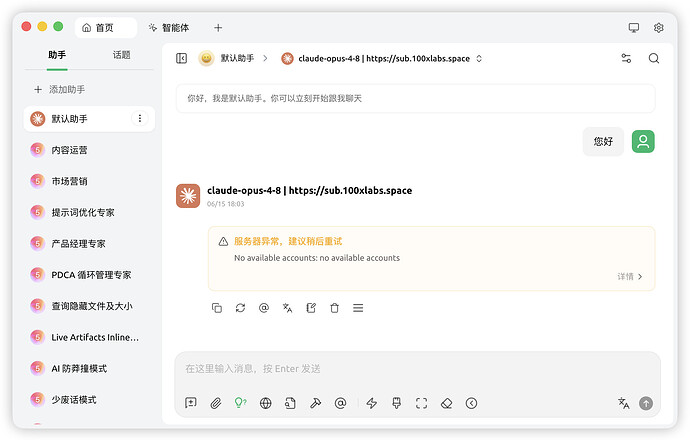Open the settings gear icon
Image resolution: width=690 pixels, height=440 pixels.
(x=658, y=28)
